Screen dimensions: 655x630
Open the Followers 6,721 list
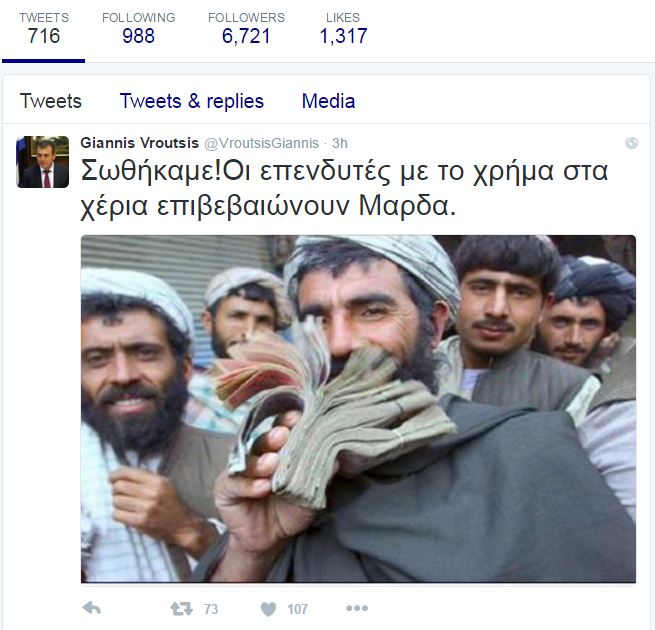[x=246, y=28]
